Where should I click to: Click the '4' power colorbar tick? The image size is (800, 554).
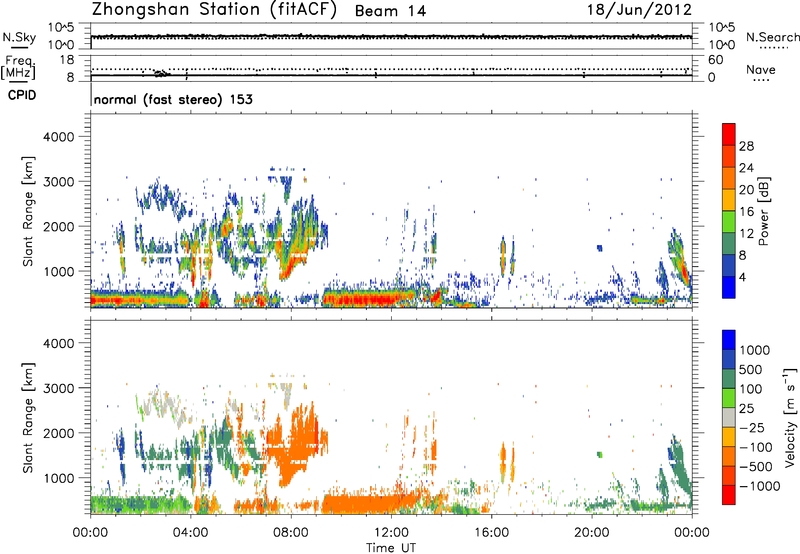pos(743,278)
